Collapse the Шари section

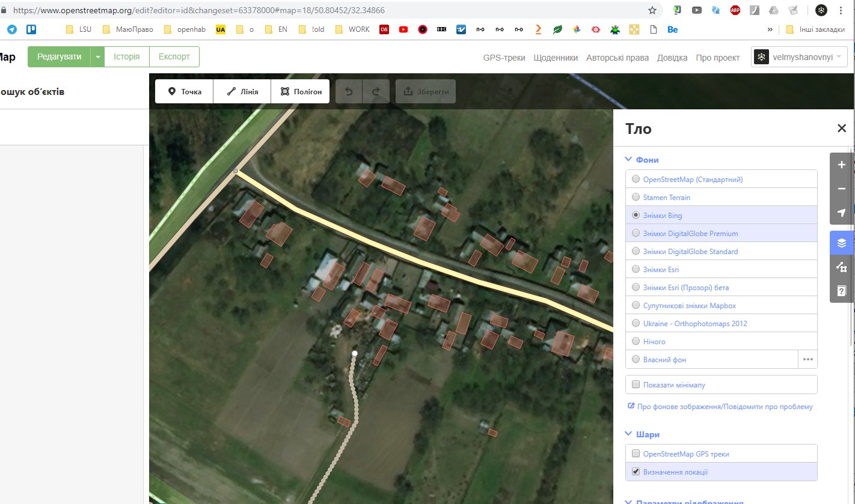click(x=643, y=434)
